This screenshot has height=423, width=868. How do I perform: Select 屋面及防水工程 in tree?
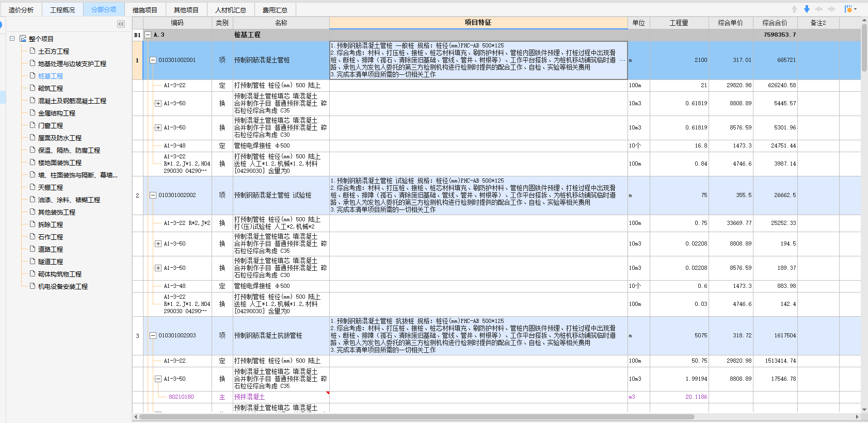(x=60, y=138)
